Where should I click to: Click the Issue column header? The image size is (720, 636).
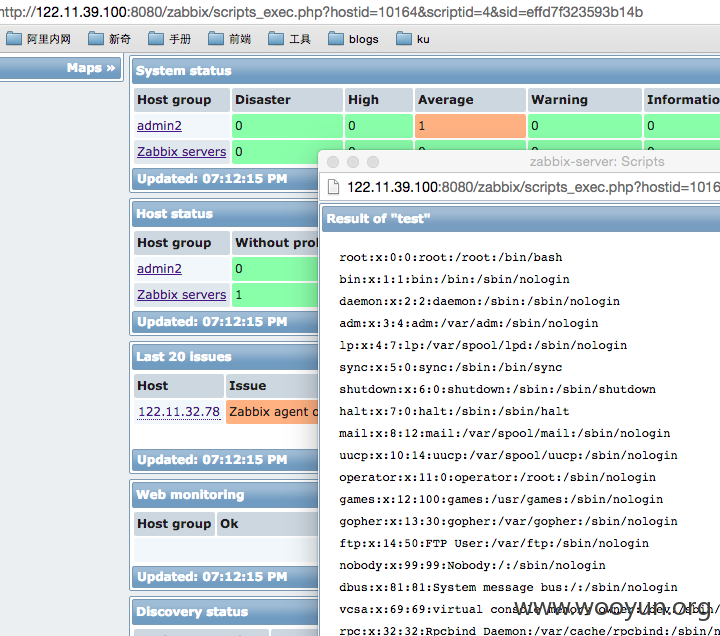click(272, 386)
